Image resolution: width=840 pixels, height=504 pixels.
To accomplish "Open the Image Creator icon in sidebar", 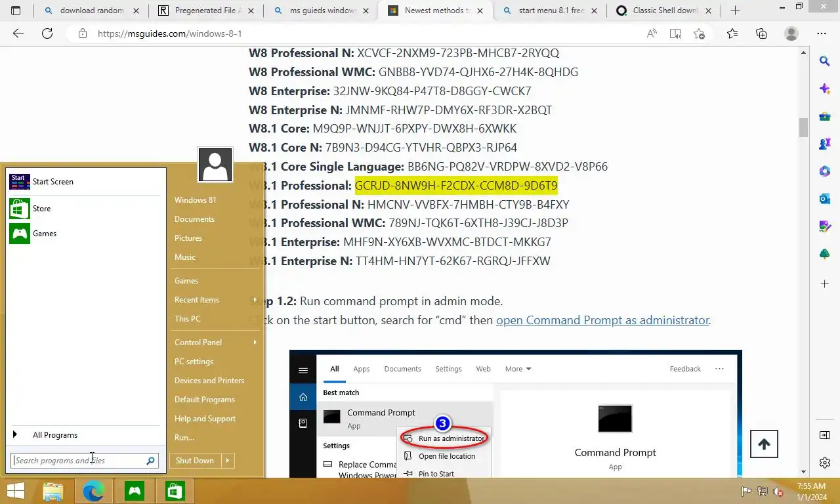I will [x=825, y=226].
